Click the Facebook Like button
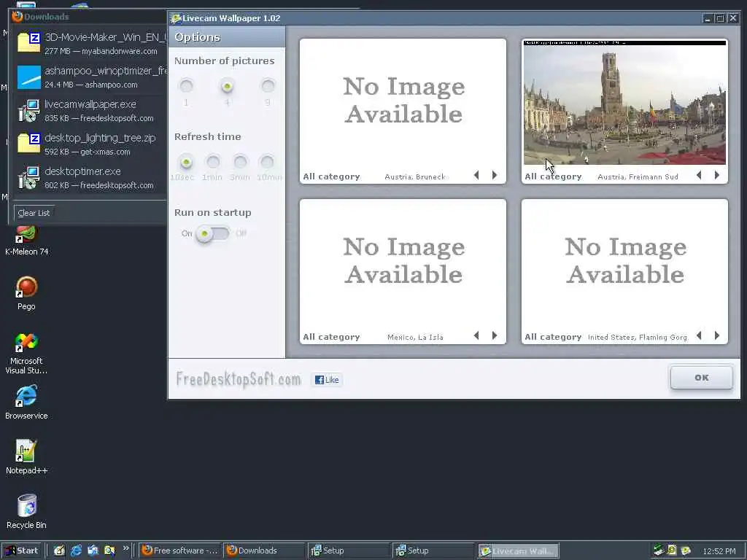Screen dimensions: 747x560 click(x=327, y=380)
